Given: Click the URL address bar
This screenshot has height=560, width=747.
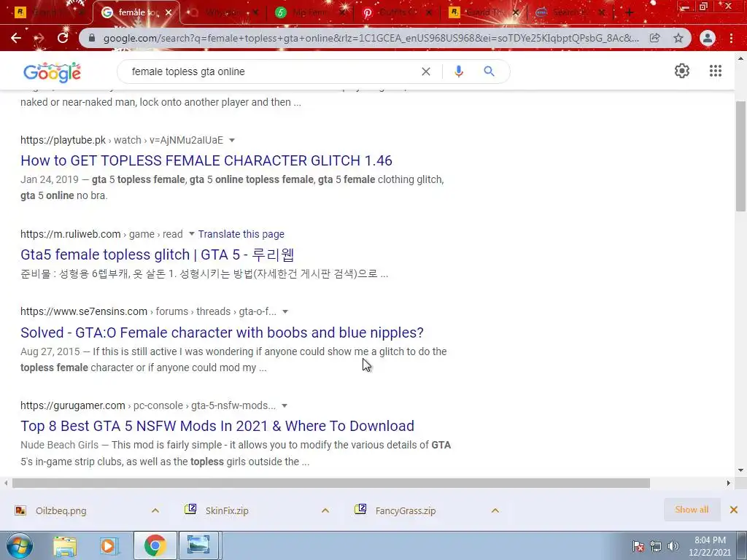Looking at the screenshot, I should 371,38.
